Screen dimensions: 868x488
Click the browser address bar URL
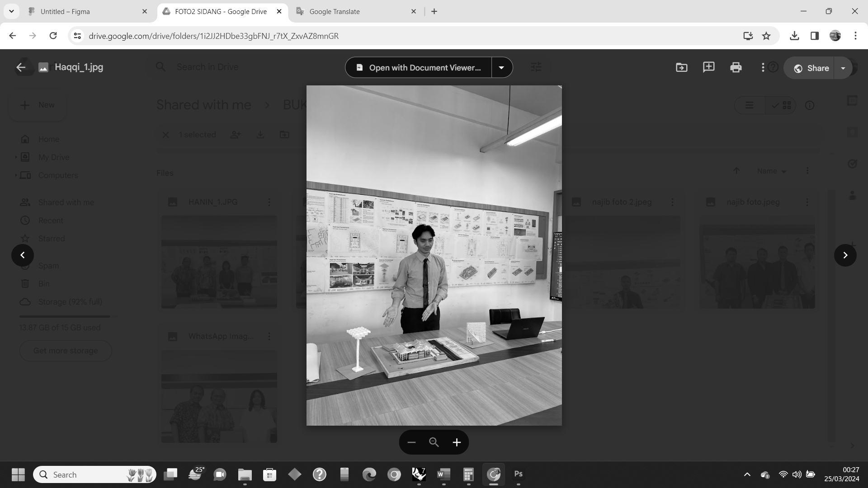tap(213, 36)
